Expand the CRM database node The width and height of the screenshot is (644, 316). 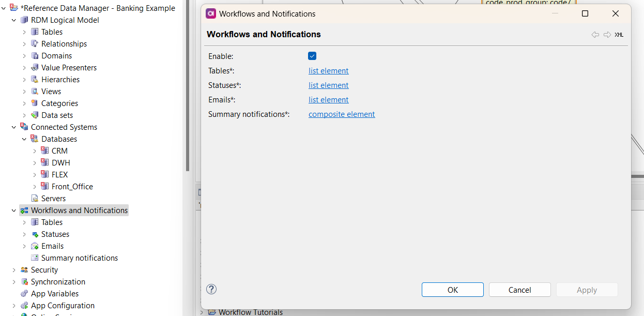(35, 151)
